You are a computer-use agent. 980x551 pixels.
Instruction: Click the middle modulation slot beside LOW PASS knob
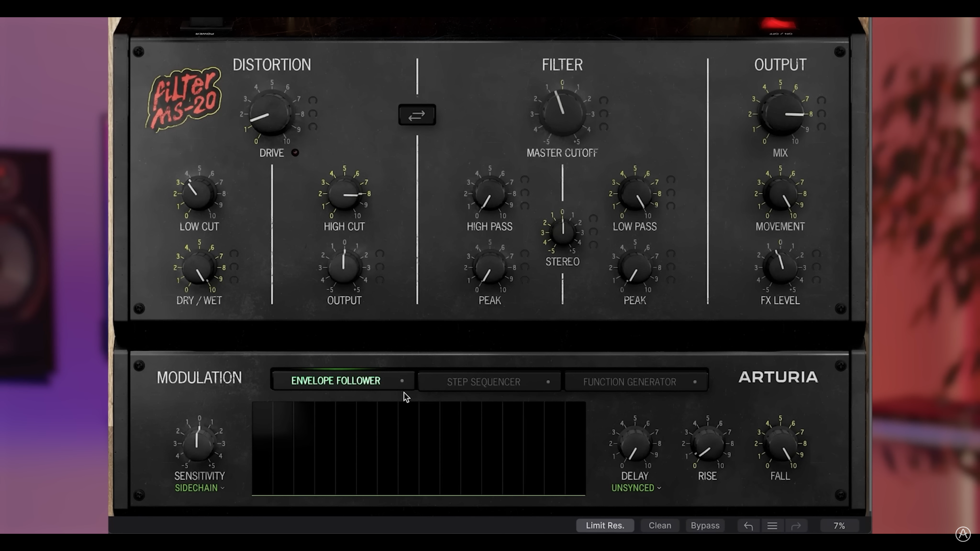click(671, 193)
